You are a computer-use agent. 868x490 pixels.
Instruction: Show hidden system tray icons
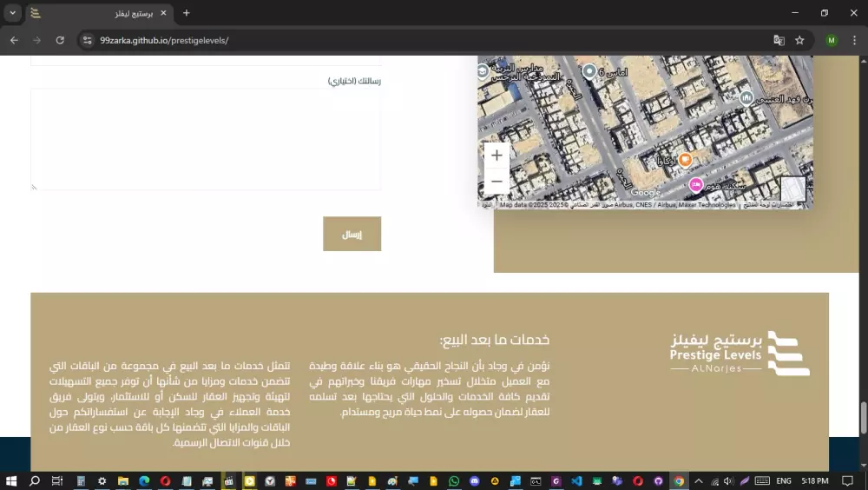(x=699, y=481)
